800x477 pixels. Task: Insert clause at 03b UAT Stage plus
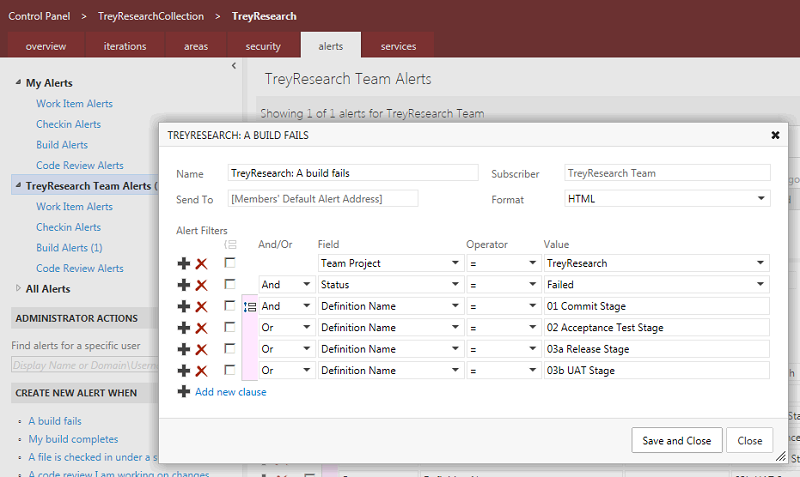tap(184, 370)
